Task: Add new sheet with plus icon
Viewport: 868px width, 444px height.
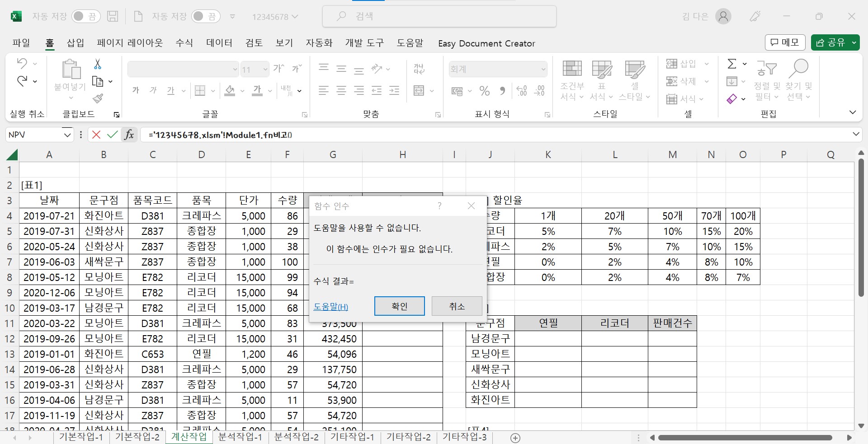Action: click(x=515, y=437)
